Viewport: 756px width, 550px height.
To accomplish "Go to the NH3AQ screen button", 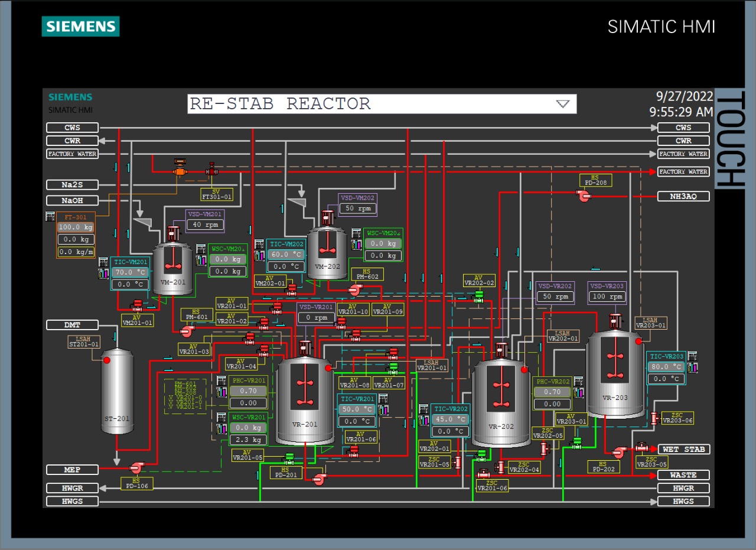I will 684,196.
